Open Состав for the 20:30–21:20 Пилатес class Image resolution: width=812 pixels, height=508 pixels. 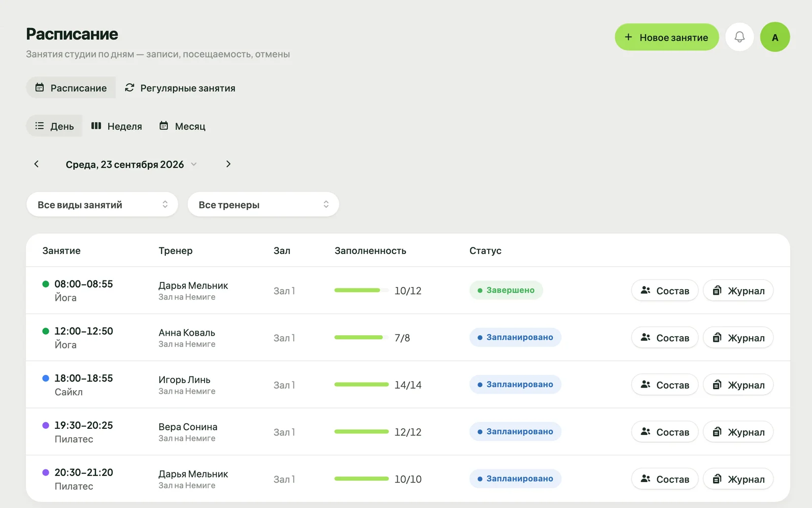(x=665, y=479)
